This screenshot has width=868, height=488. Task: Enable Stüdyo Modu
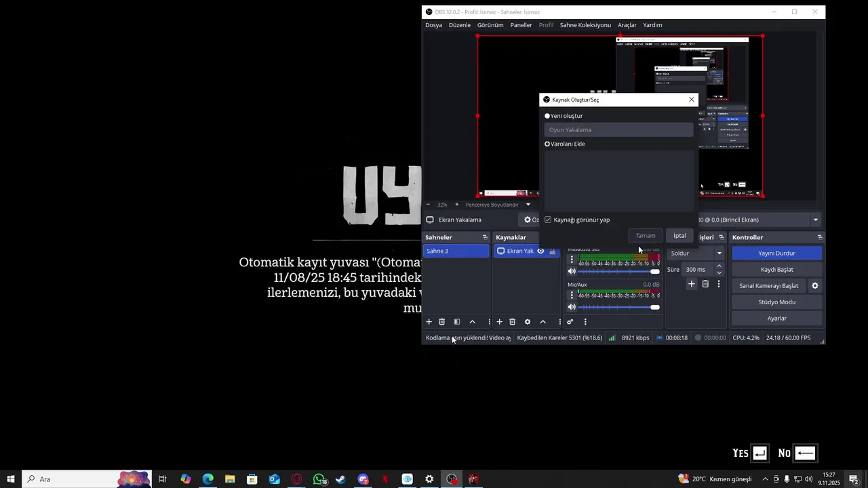[776, 302]
